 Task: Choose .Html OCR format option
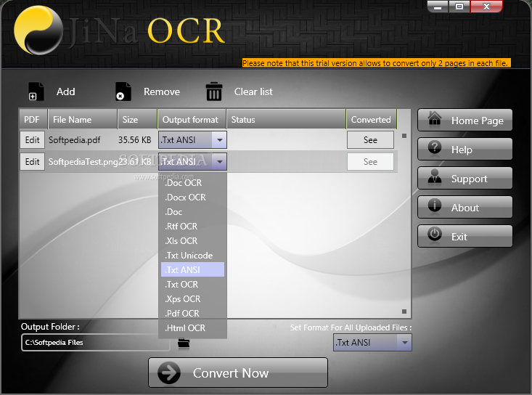192,328
